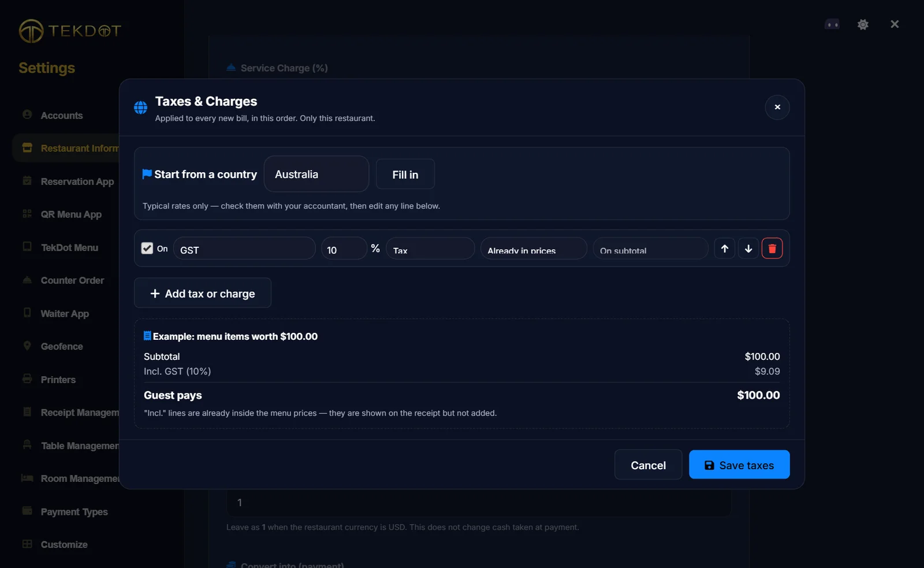Open Accounts in Settings sidebar
This screenshot has height=568, width=924.
(x=62, y=116)
